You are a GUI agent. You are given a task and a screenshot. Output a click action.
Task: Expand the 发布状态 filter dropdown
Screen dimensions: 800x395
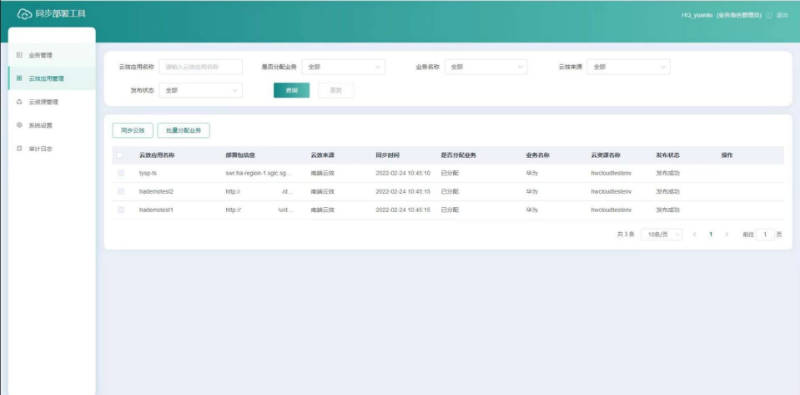201,90
